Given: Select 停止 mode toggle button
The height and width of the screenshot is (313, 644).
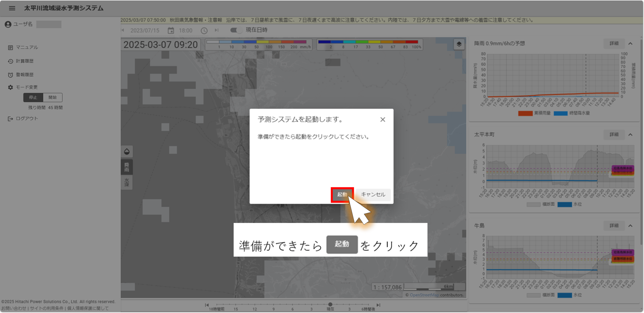Looking at the screenshot, I should [33, 98].
